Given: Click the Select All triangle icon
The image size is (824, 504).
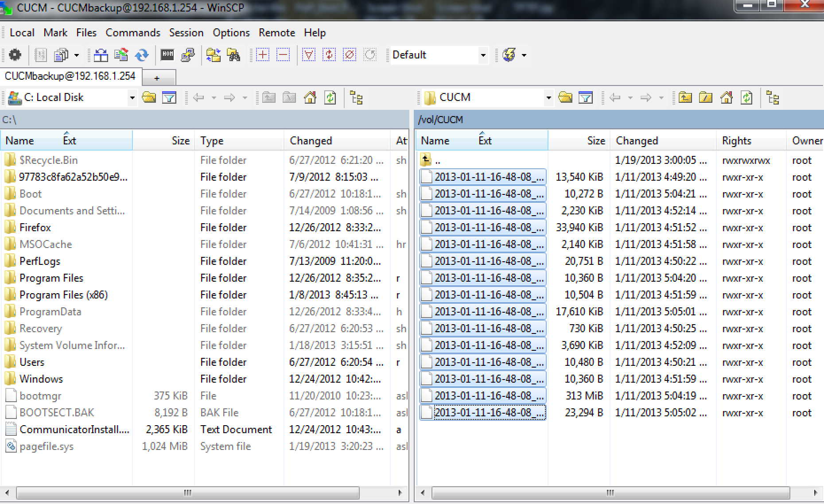Looking at the screenshot, I should pyautogui.click(x=309, y=55).
